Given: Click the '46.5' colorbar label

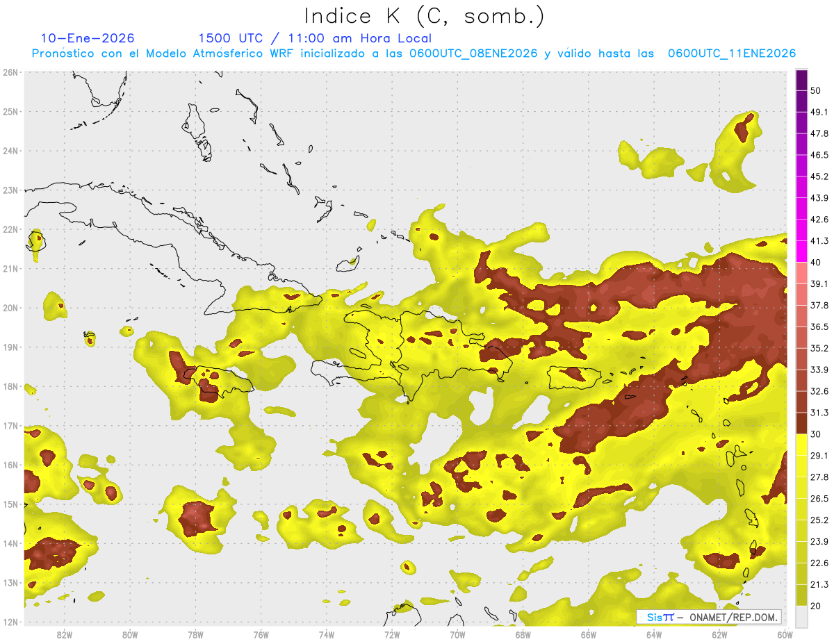Looking at the screenshot, I should point(819,156).
